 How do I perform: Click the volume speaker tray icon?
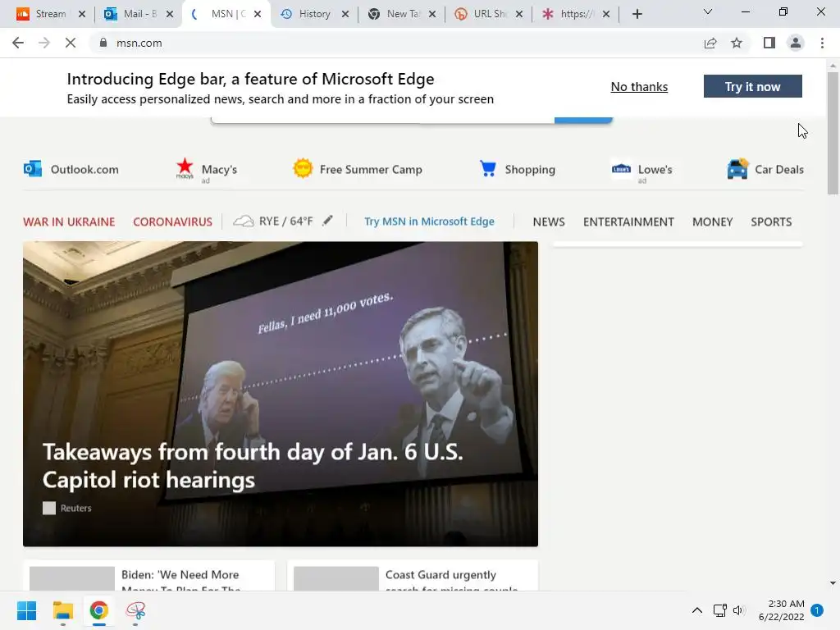coord(739,610)
